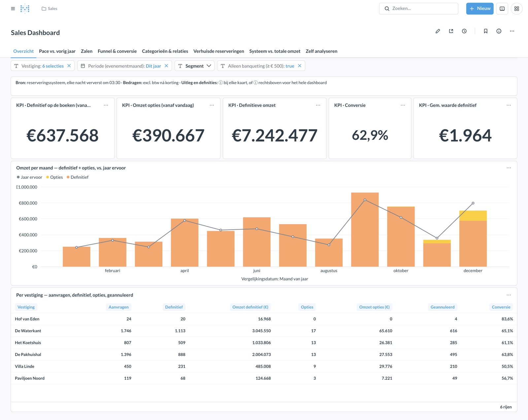Image resolution: width=528 pixels, height=420 pixels.
Task: Focus the Zoeken search field
Action: point(418,9)
